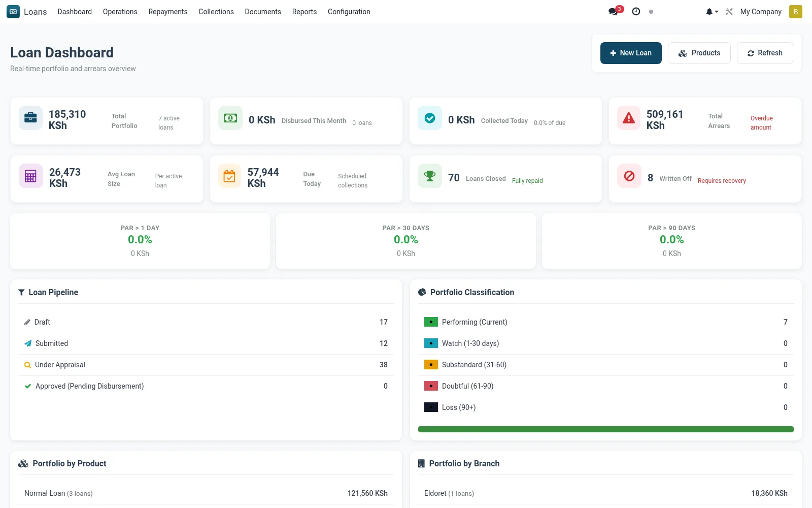Click the Collected Today checkmark icon
Screen dimensions: 812x508
coord(430,118)
